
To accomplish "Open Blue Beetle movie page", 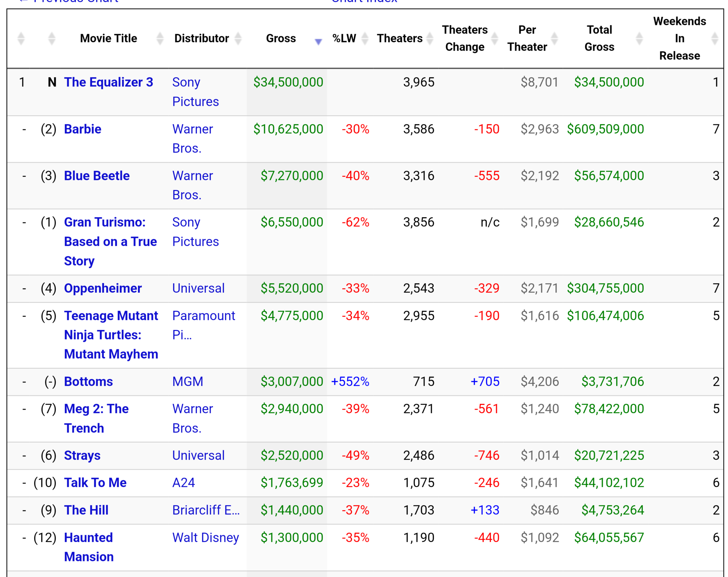I will [x=97, y=176].
